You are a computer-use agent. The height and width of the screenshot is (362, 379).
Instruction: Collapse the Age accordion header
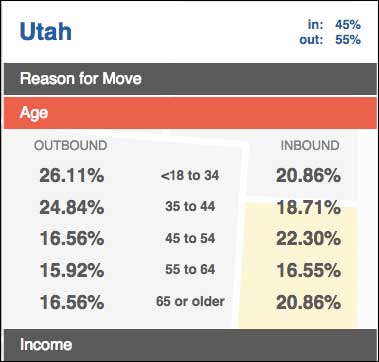(190, 113)
